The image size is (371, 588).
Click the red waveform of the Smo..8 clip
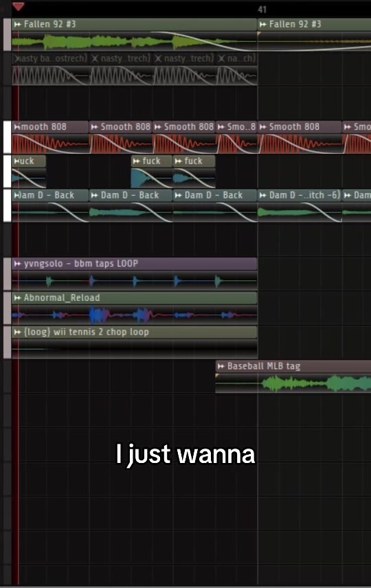[237, 144]
